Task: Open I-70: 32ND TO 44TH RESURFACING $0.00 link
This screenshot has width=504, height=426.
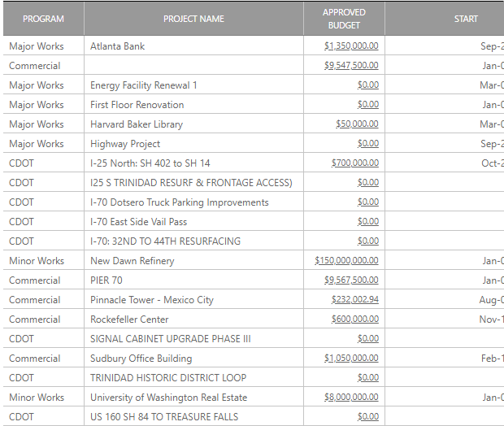Action: pos(368,241)
